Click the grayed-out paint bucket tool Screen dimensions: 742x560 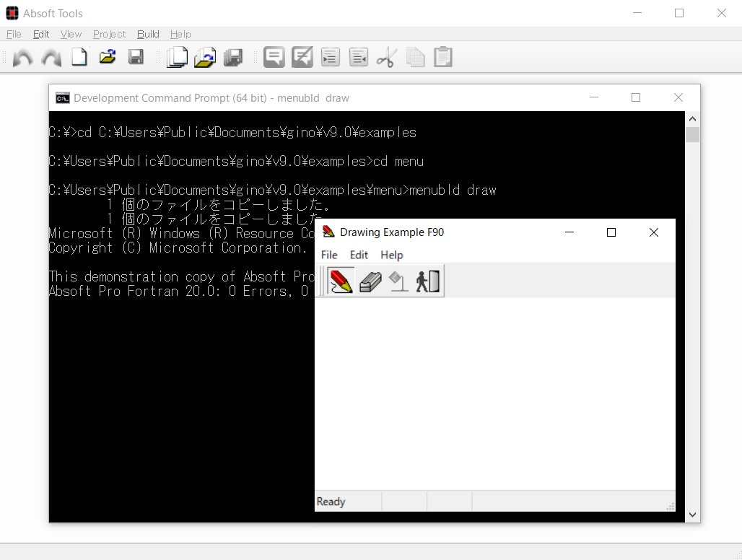click(398, 281)
